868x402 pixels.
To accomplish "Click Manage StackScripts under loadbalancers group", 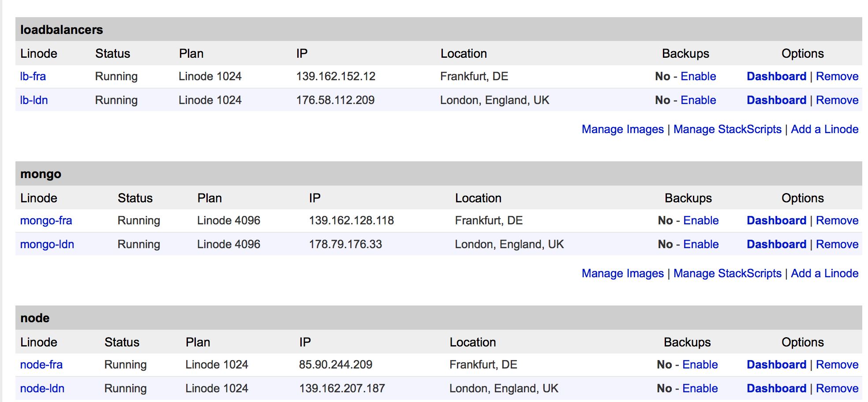I will click(x=727, y=129).
